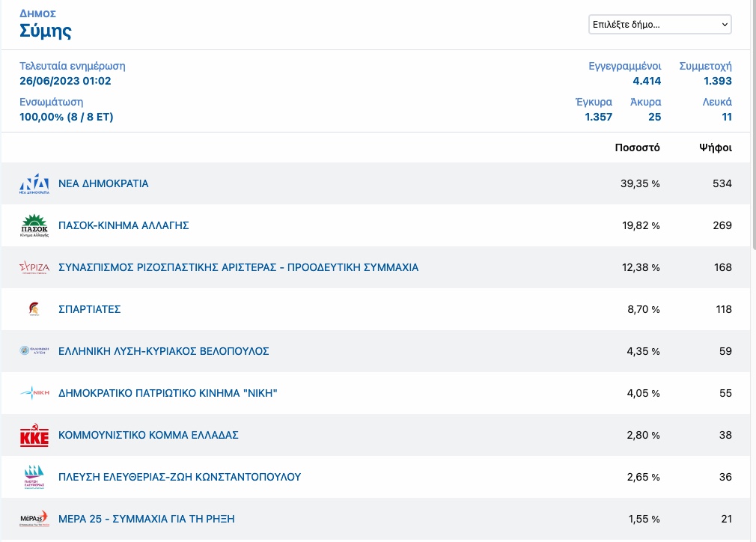
Task: Click the last update date 26/06/2023 01:02
Action: pos(65,81)
